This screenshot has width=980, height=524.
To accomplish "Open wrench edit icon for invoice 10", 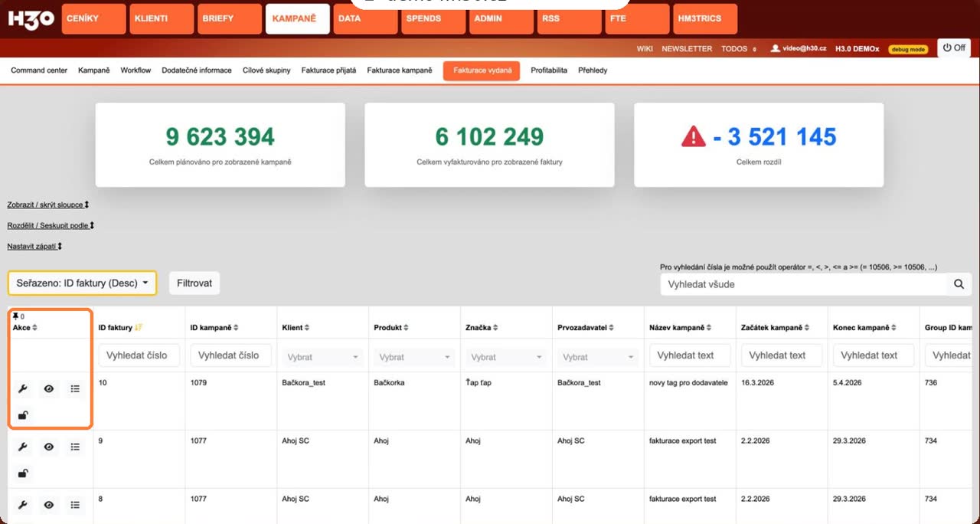I will coord(23,389).
